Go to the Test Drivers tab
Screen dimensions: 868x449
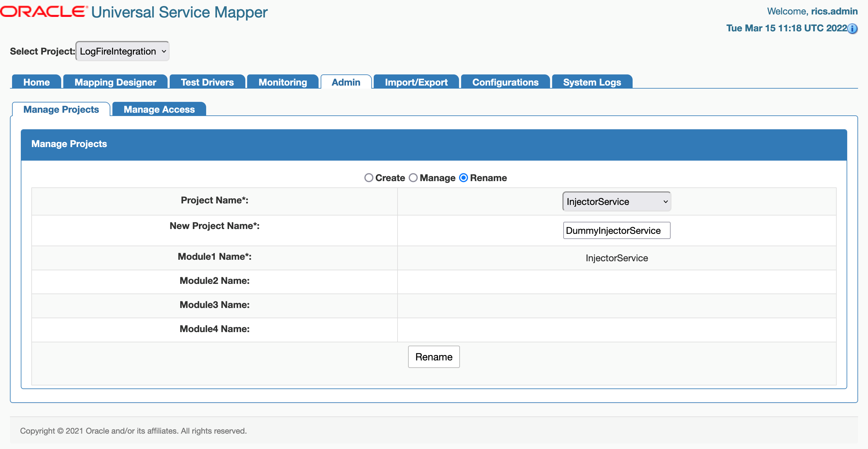click(x=207, y=82)
